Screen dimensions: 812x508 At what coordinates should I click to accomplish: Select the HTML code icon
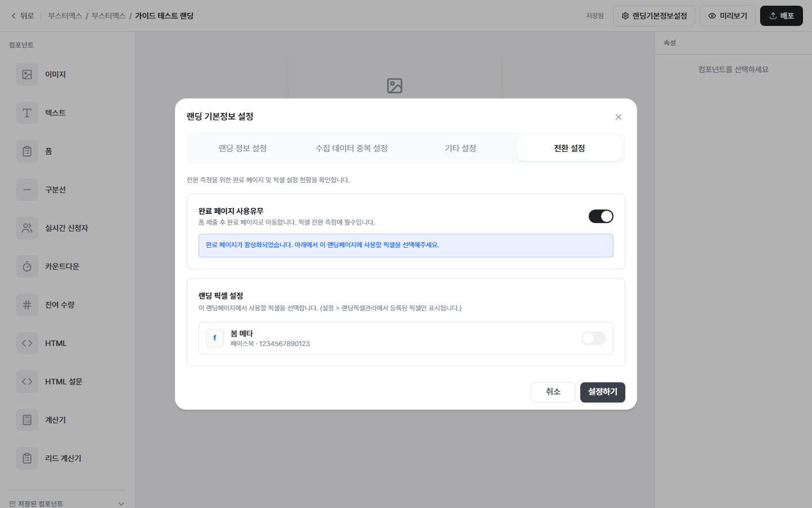[x=27, y=343]
